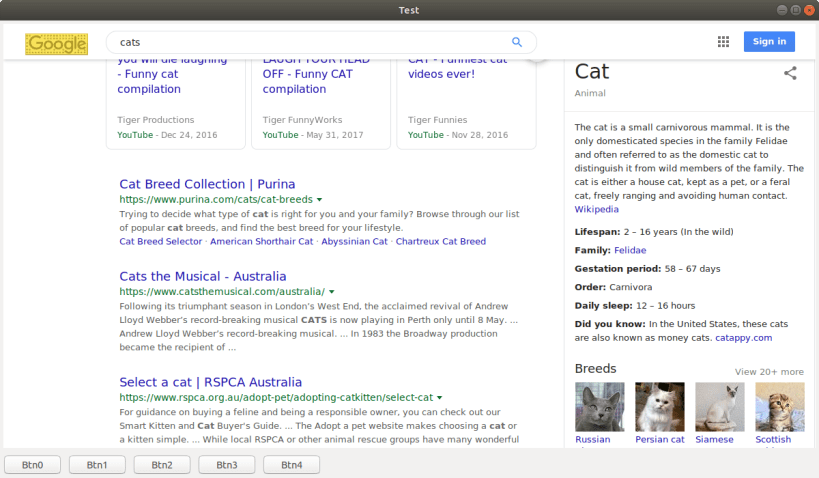The height and width of the screenshot is (478, 819).
Task: Click the Daily sleep: 12 – 16 hours text
Action: [x=635, y=306]
